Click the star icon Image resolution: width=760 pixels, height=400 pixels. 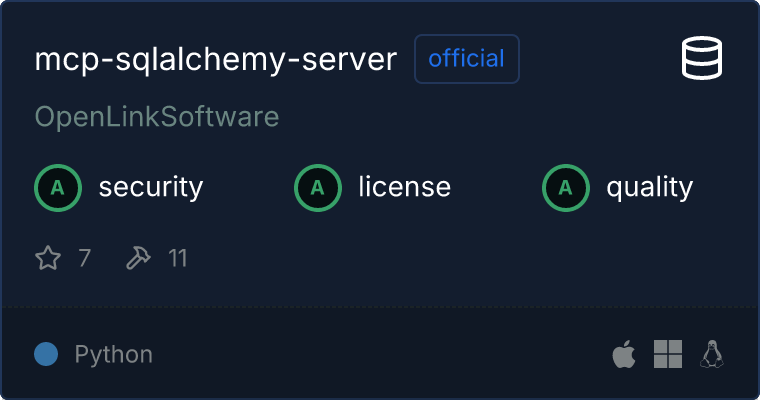coord(48,259)
